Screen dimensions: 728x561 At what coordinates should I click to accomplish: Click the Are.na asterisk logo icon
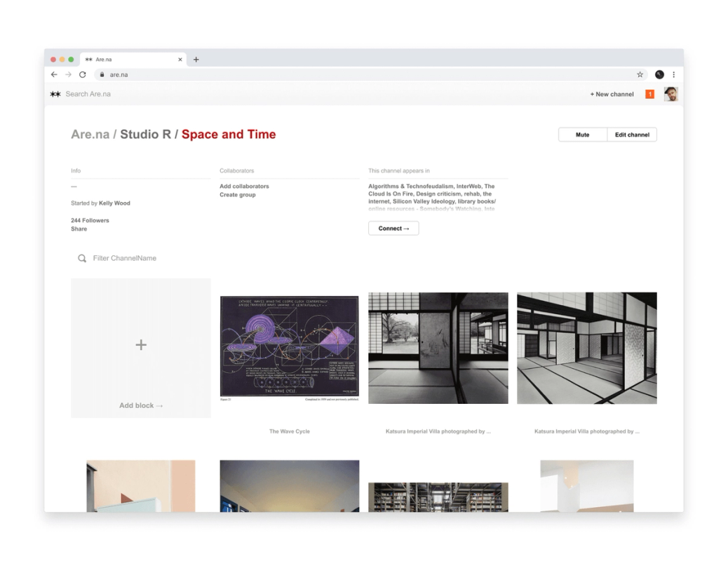coord(55,94)
